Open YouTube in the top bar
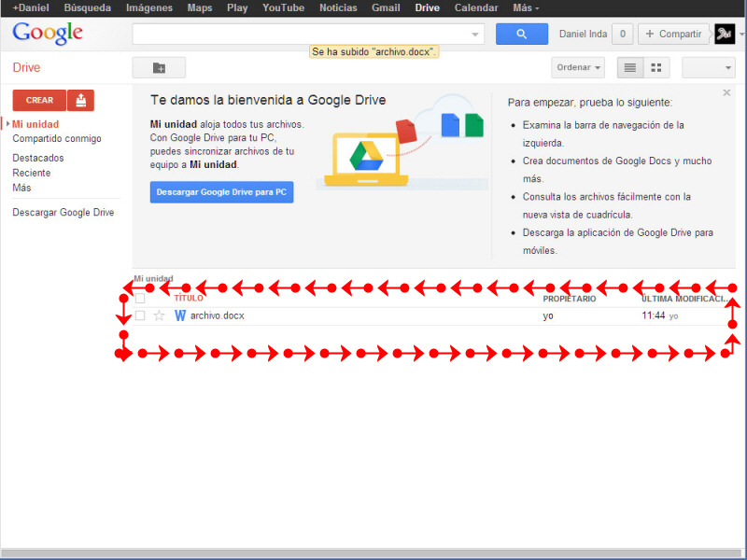747x560 pixels. [x=284, y=8]
